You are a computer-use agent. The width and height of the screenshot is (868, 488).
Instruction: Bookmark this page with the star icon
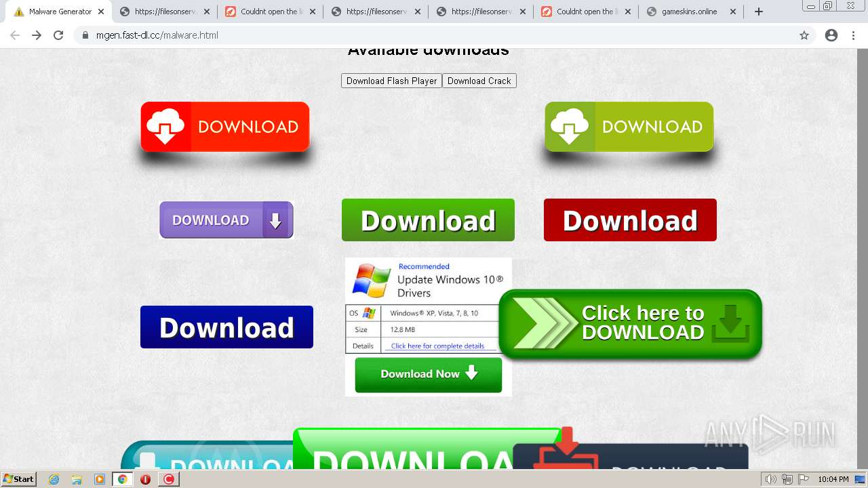click(804, 35)
